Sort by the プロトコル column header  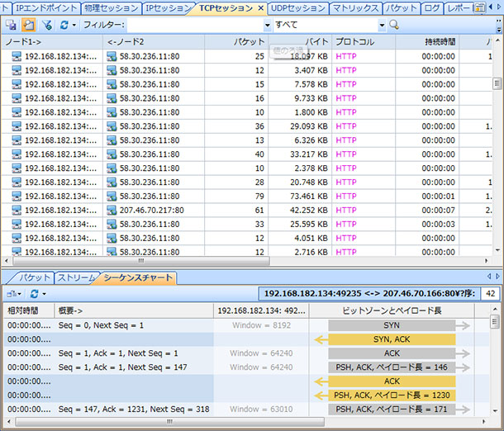pyautogui.click(x=354, y=41)
